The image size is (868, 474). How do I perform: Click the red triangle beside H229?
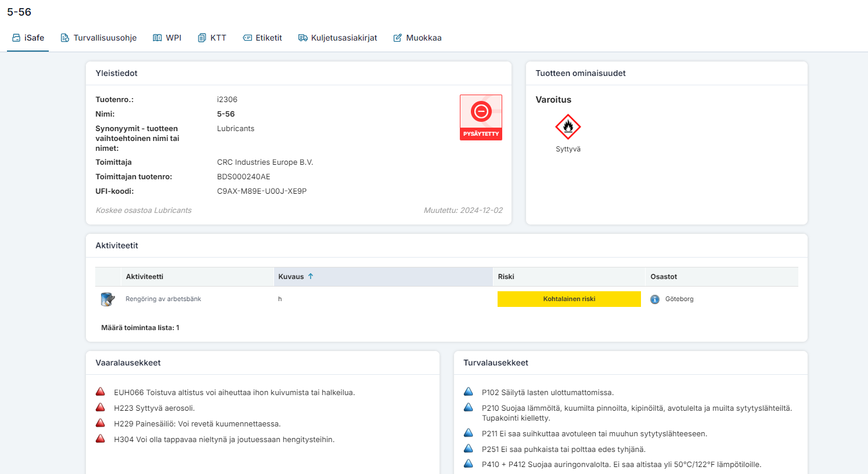[100, 423]
